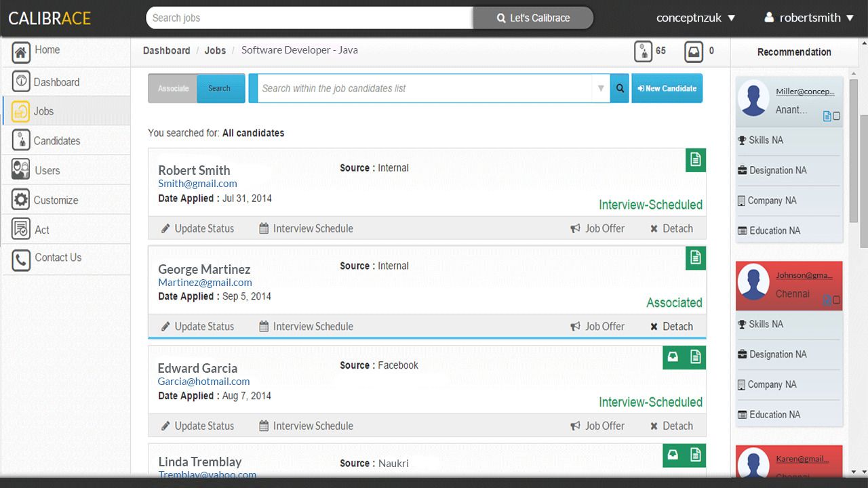868x488 pixels.
Task: Click the candidate count icon showing 65
Action: (643, 50)
